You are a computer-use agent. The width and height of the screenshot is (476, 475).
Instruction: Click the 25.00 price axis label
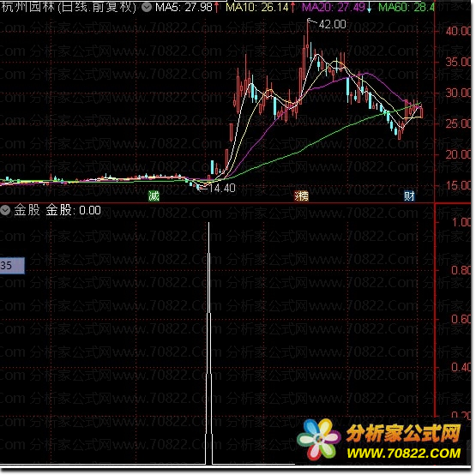pyautogui.click(x=458, y=123)
